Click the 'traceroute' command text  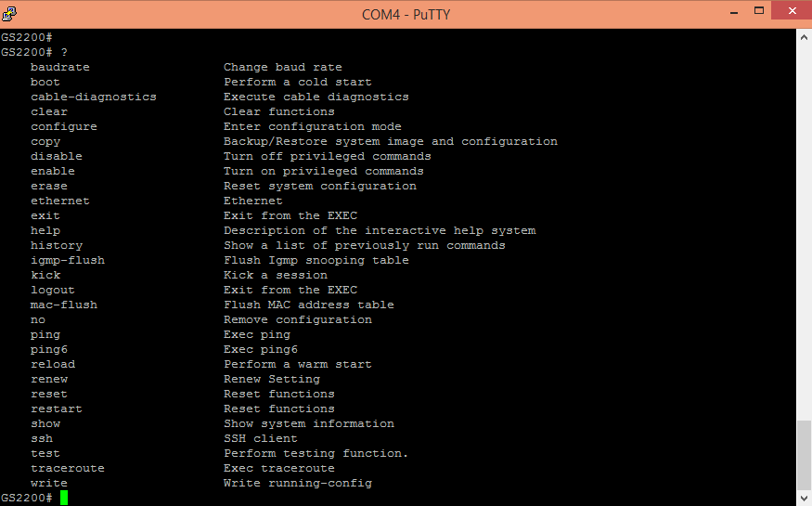pos(67,468)
